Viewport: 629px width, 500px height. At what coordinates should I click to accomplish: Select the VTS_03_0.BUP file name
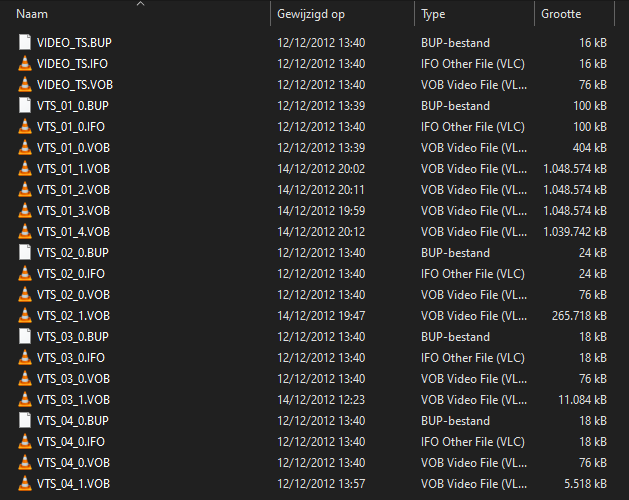coord(72,337)
